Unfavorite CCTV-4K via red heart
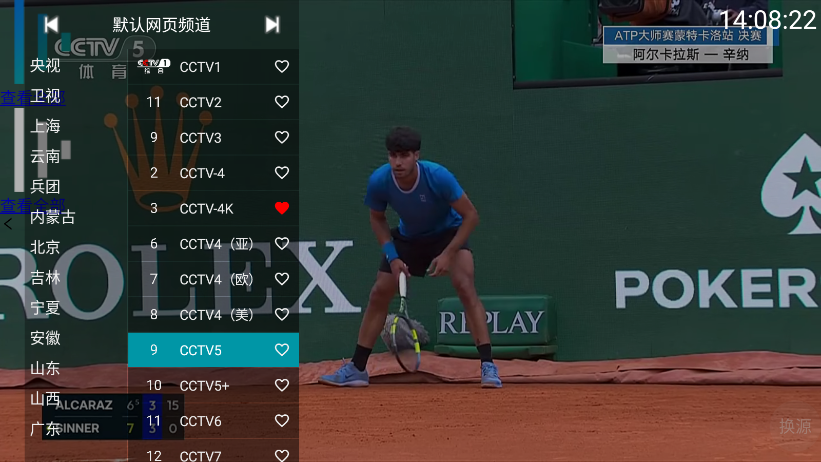 tap(282, 208)
